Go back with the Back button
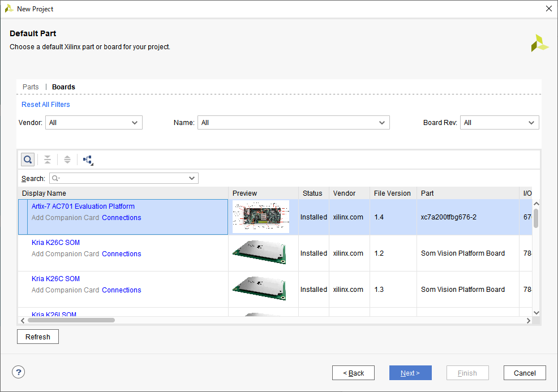 (353, 373)
